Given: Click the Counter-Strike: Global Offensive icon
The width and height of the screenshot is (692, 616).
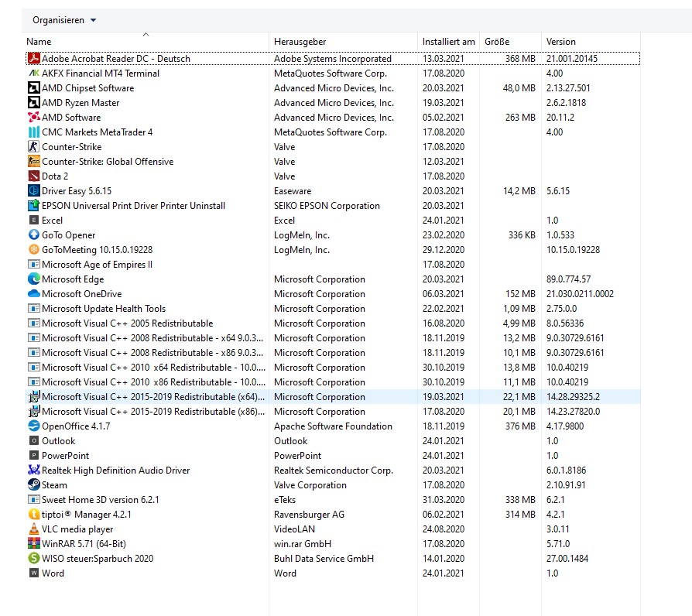Looking at the screenshot, I should point(33,162).
